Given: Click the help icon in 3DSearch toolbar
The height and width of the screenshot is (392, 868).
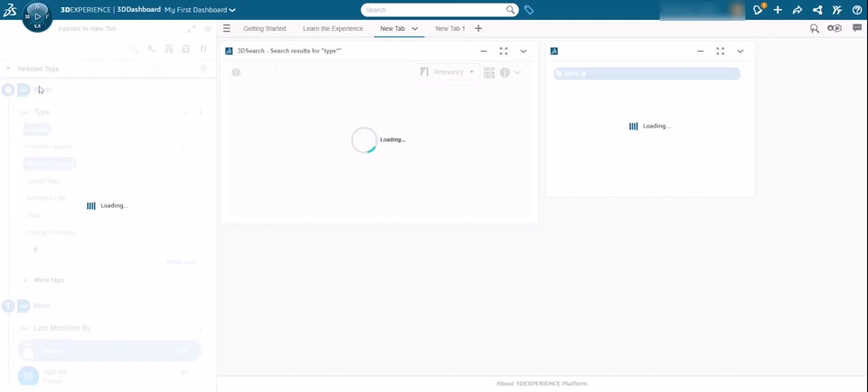Looking at the screenshot, I should (236, 72).
